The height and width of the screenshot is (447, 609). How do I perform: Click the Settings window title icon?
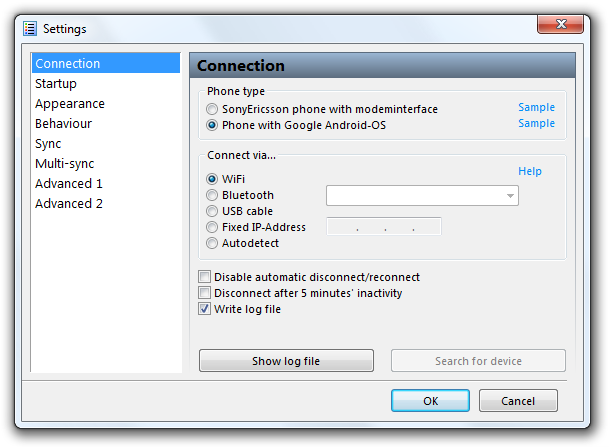[x=30, y=29]
